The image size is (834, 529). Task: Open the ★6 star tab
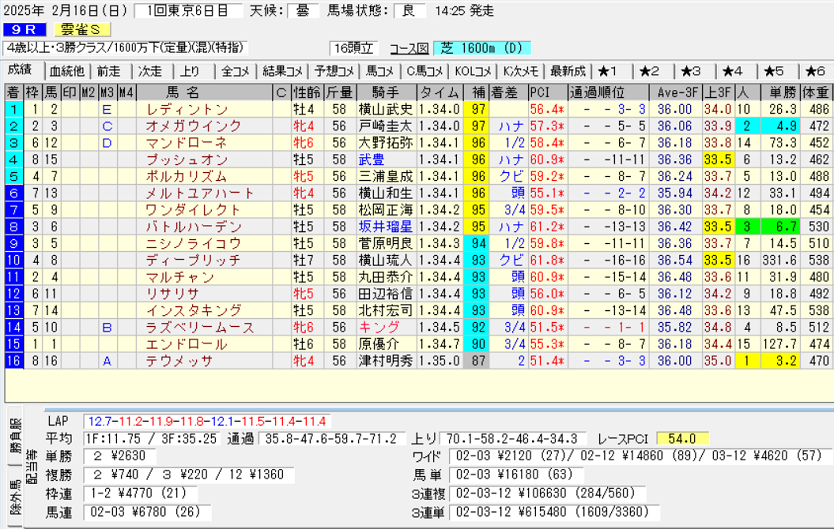(812, 71)
